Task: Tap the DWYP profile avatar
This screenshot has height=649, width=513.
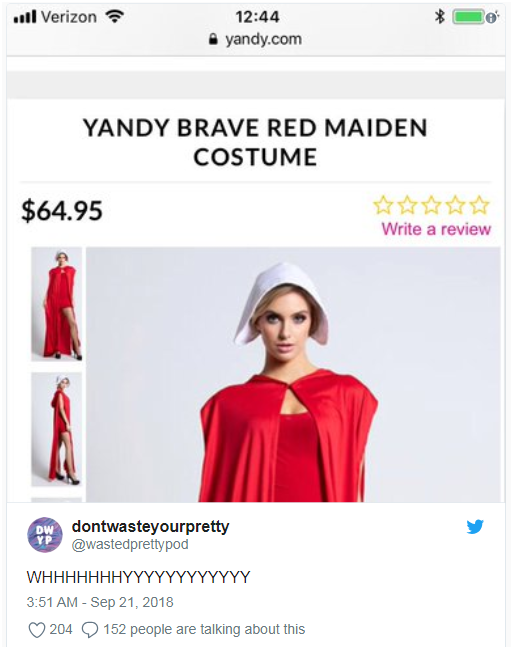Action: tap(45, 535)
